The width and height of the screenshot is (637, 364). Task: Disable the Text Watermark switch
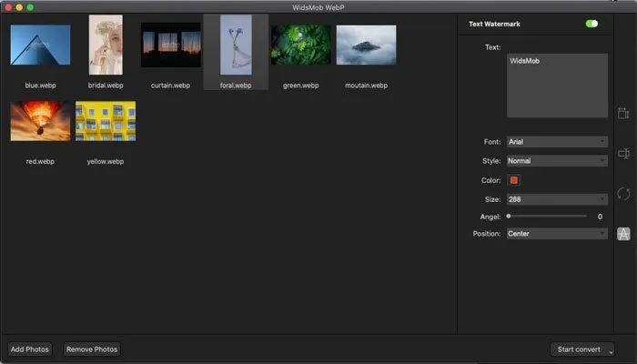point(591,24)
